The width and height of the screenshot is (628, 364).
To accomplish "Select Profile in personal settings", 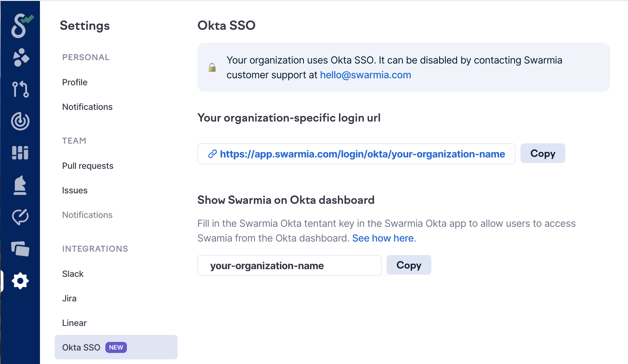I will click(x=75, y=82).
